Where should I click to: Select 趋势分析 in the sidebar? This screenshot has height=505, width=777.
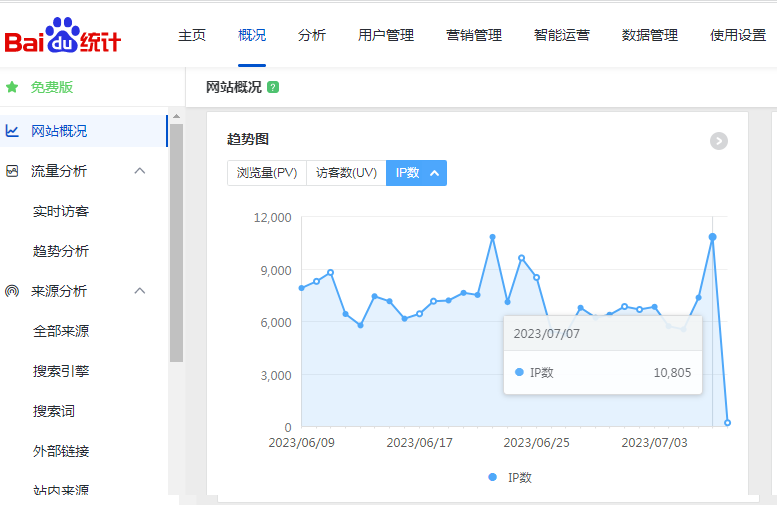pyautogui.click(x=61, y=251)
